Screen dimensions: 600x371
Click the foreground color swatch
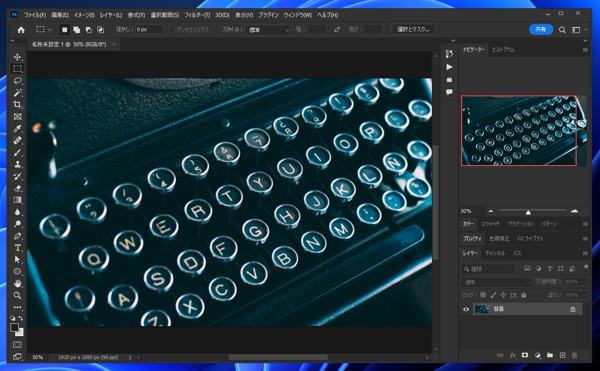[15, 327]
